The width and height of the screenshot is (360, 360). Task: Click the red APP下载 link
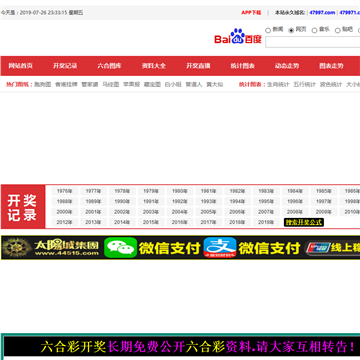[x=251, y=13]
